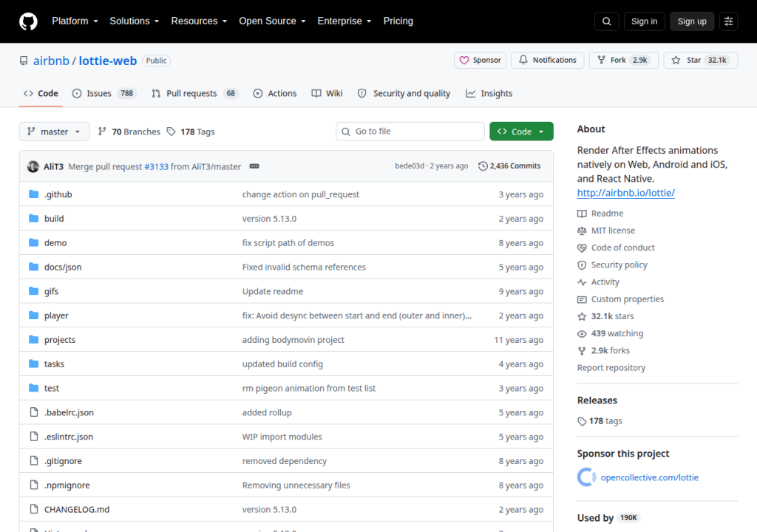This screenshot has height=532, width=757.
Task: Visit the airbnb.io/lottie link
Action: [625, 193]
